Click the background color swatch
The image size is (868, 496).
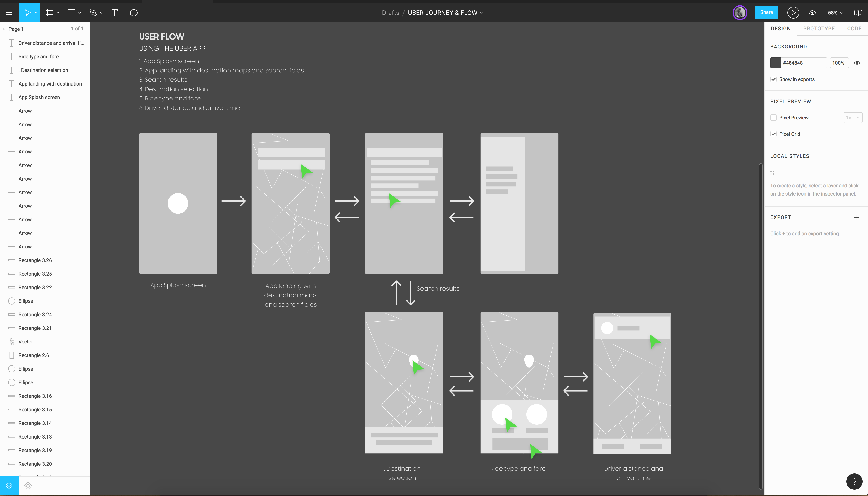pos(776,63)
